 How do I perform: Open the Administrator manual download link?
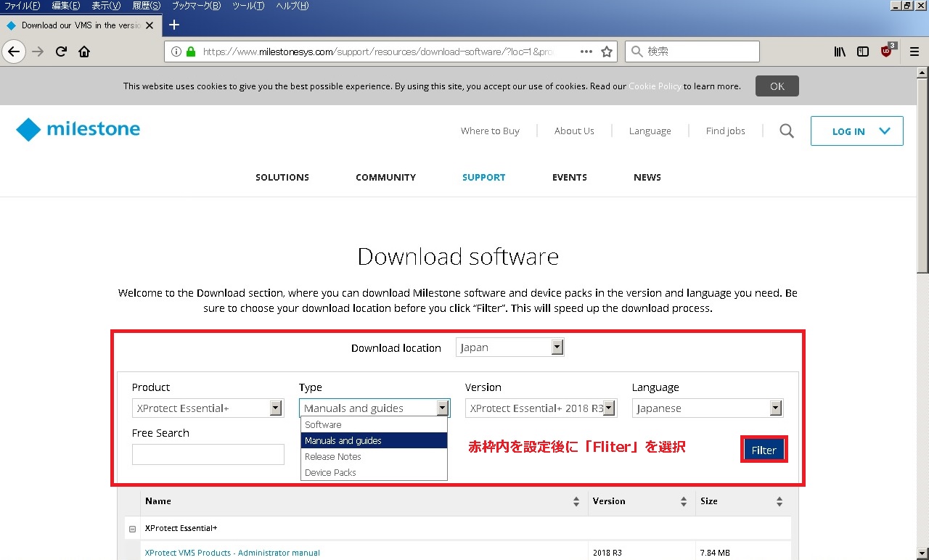pyautogui.click(x=232, y=553)
